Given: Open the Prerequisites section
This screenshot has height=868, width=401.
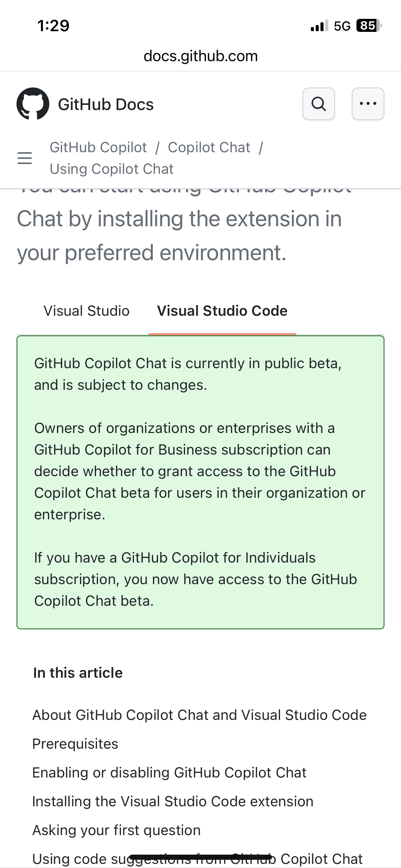Looking at the screenshot, I should (x=75, y=744).
